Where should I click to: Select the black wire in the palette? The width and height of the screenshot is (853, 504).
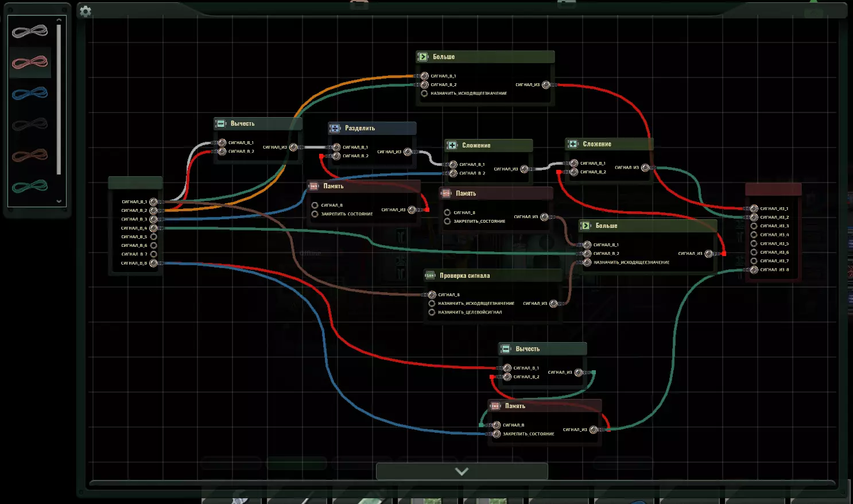[x=30, y=124]
